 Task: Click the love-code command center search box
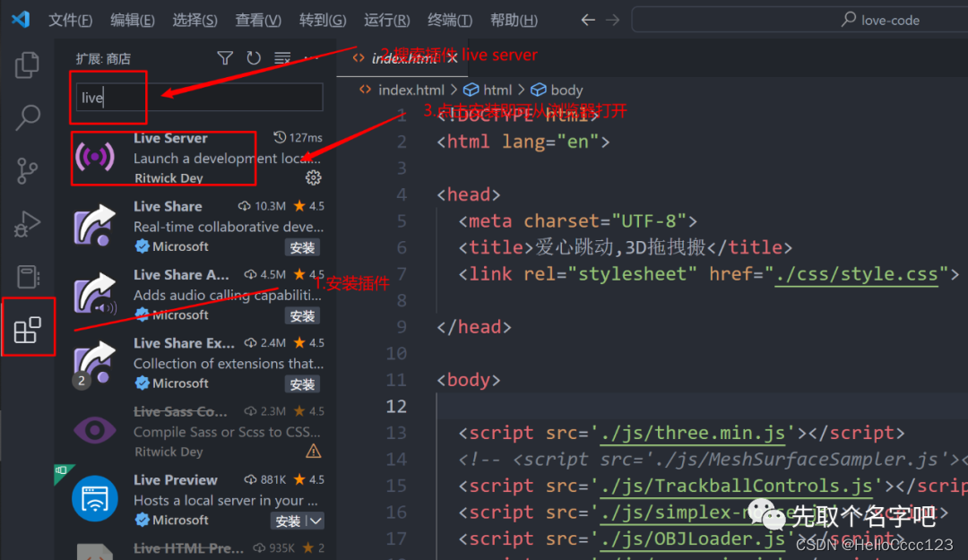click(x=800, y=20)
